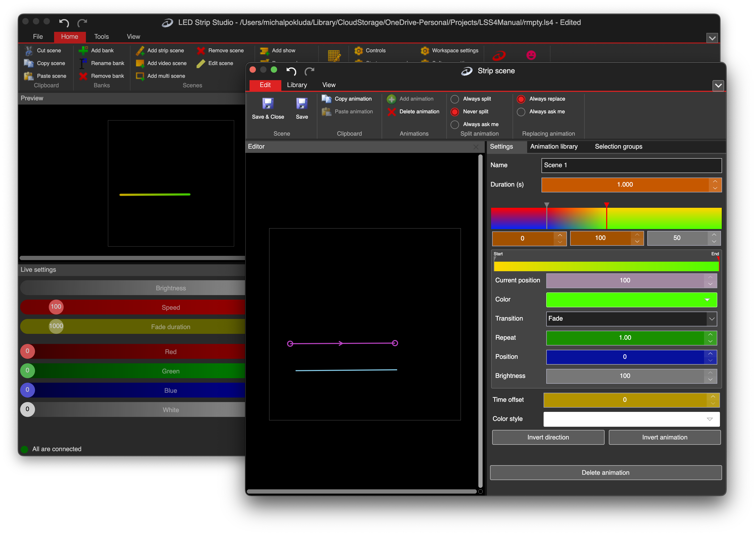Select the Always replace radio button
This screenshot has height=535, width=756.
coord(521,99)
